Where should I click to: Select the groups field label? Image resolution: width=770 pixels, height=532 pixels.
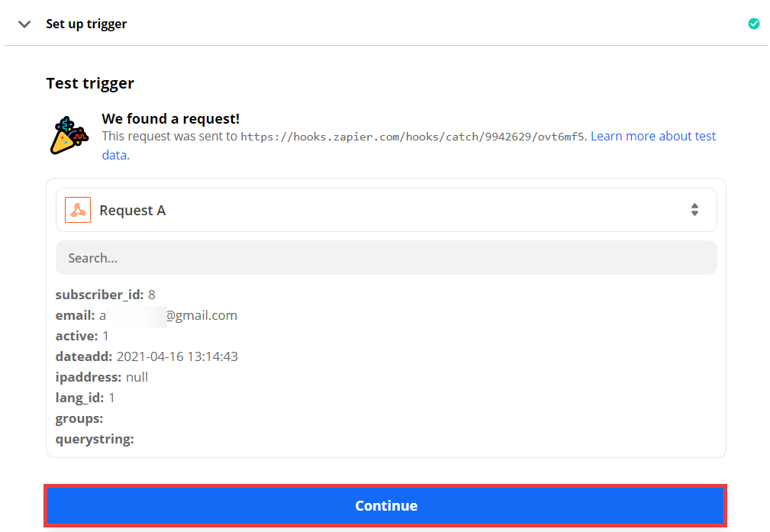[79, 418]
